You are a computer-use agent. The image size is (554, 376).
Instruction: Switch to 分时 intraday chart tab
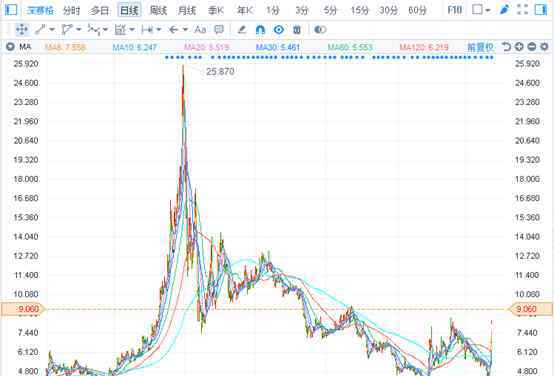(71, 11)
